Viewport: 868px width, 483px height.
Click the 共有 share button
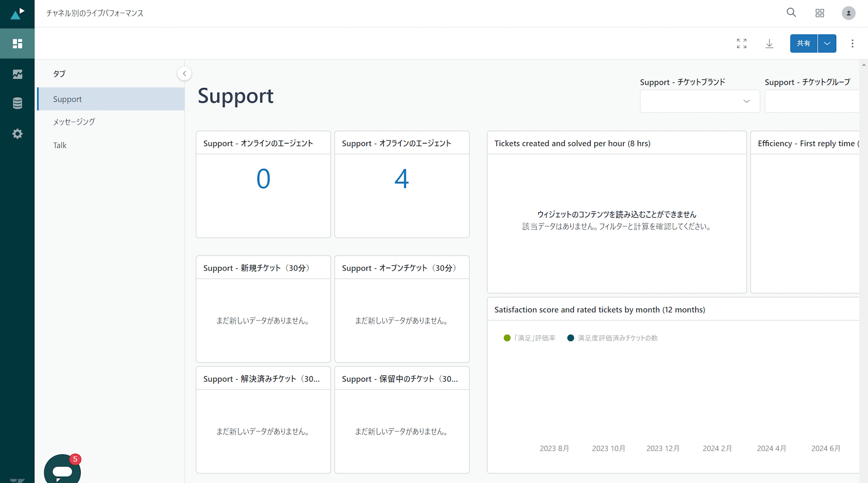click(803, 43)
